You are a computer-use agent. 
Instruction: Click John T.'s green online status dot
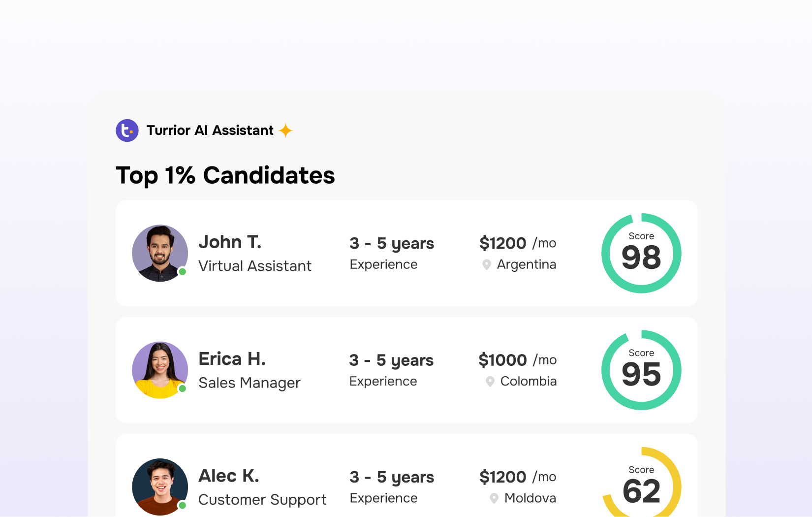click(182, 272)
